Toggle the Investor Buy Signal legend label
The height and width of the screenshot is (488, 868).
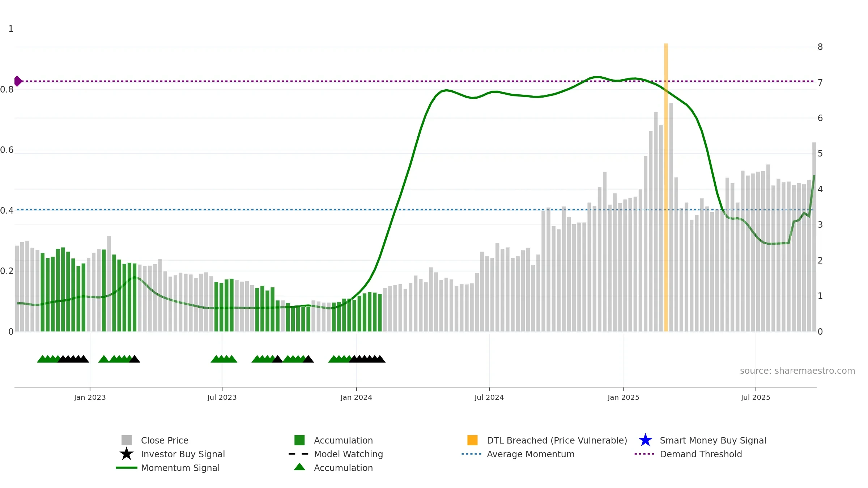(x=183, y=454)
